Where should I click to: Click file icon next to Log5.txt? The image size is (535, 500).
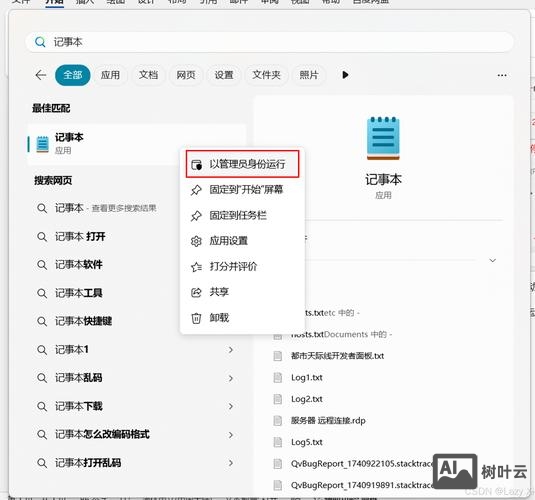(278, 442)
